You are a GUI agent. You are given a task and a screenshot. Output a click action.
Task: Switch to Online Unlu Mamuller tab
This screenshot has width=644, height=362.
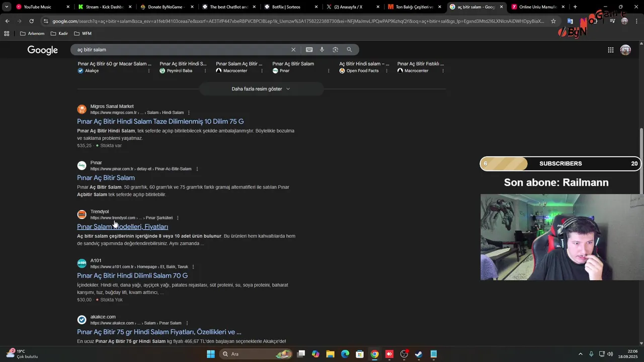click(x=537, y=7)
